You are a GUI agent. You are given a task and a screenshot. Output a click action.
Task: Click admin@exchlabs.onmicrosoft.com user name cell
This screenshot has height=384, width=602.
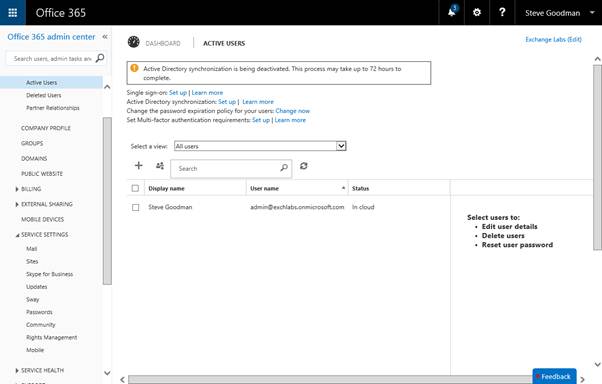pyautogui.click(x=297, y=207)
